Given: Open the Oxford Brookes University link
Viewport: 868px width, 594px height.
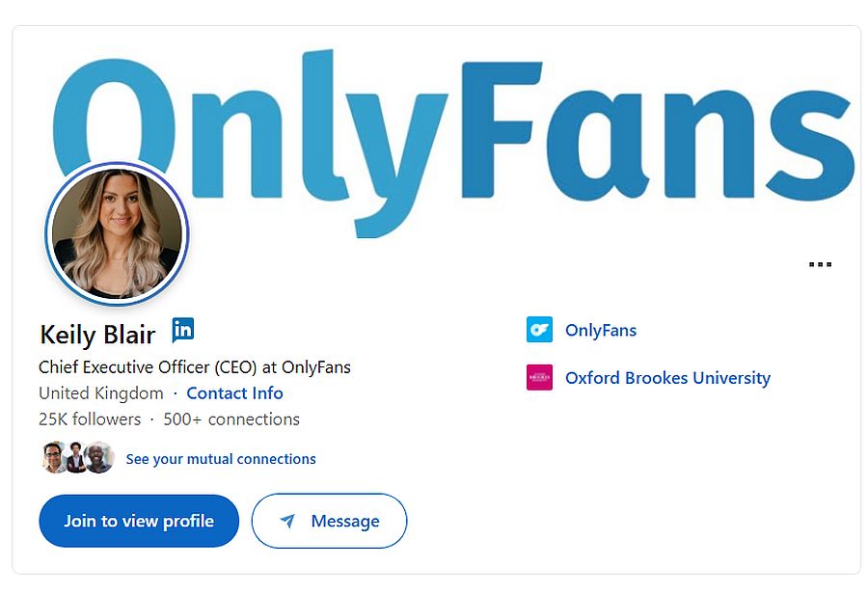Looking at the screenshot, I should tap(667, 378).
